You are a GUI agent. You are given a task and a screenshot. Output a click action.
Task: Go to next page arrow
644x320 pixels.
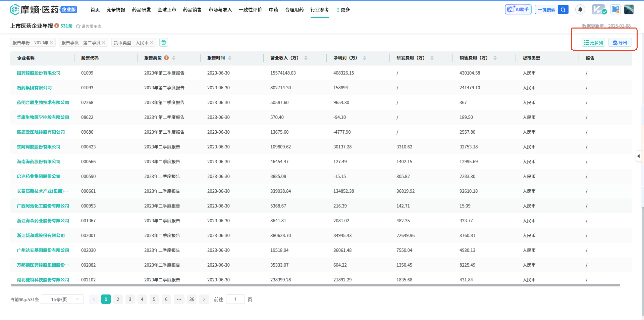(x=204, y=299)
